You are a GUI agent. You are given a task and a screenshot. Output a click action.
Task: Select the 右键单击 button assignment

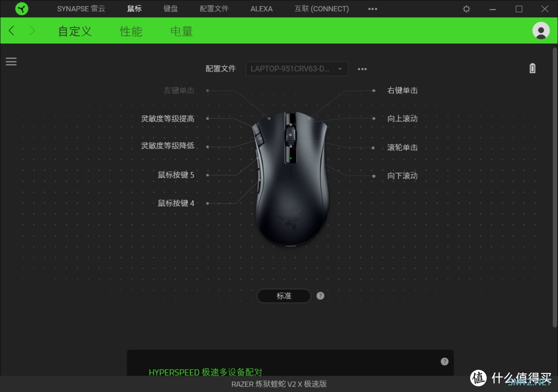[x=402, y=90]
